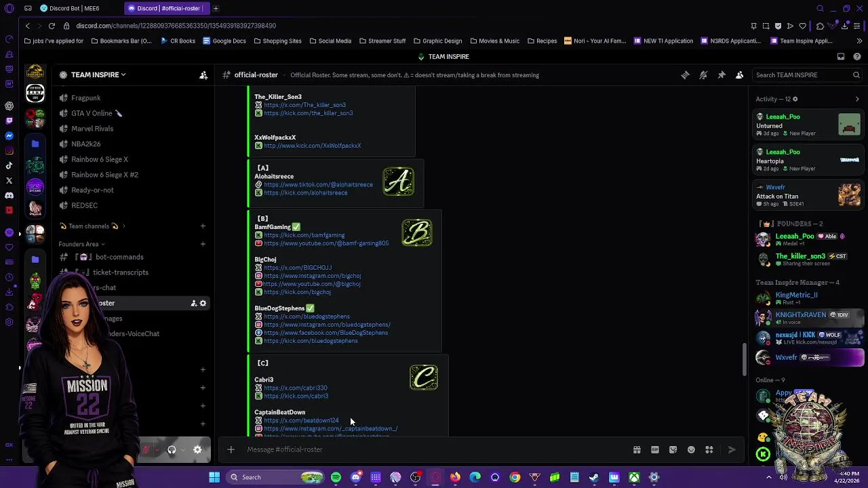View the letter A thumbnail image
The height and width of the screenshot is (488, 868).
coord(398,182)
